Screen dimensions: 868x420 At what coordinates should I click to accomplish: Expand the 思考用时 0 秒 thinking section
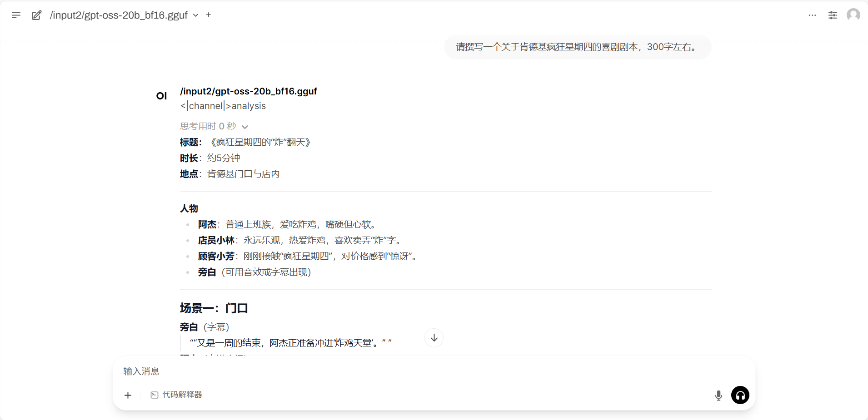tap(214, 126)
